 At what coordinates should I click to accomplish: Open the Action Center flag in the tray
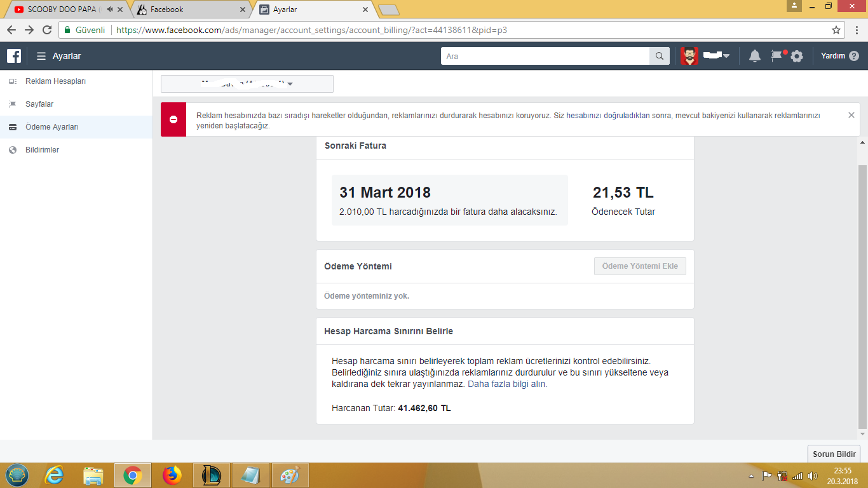[x=766, y=475]
